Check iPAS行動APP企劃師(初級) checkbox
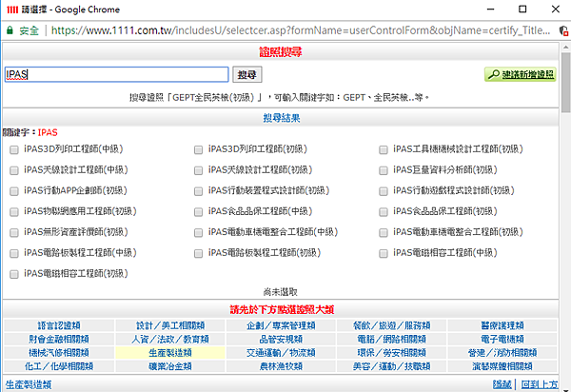571x392 pixels. pyautogui.click(x=14, y=191)
